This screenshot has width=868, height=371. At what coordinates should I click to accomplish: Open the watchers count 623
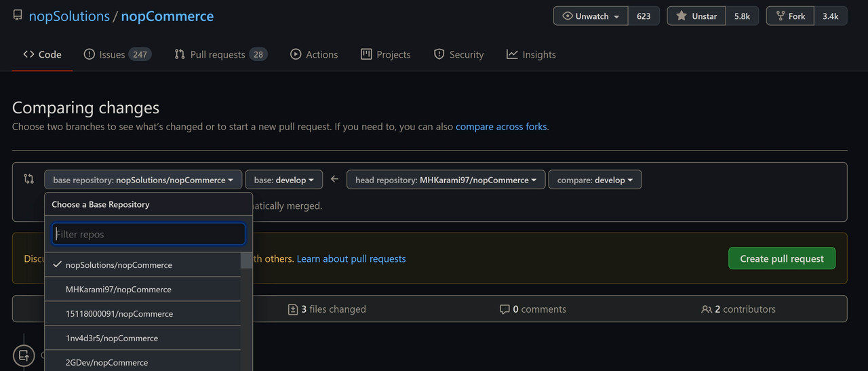click(x=644, y=16)
